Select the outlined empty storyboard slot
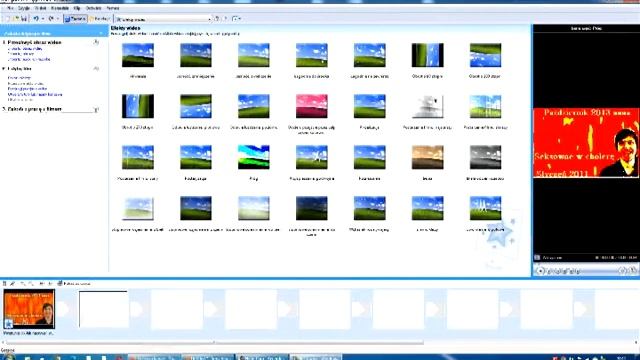Viewport: 640px width, 360px height. click(x=103, y=309)
